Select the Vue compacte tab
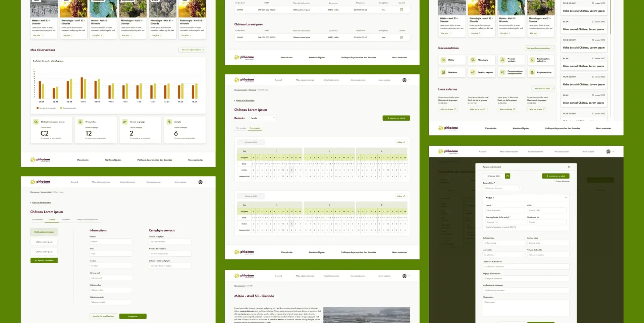 255,128
